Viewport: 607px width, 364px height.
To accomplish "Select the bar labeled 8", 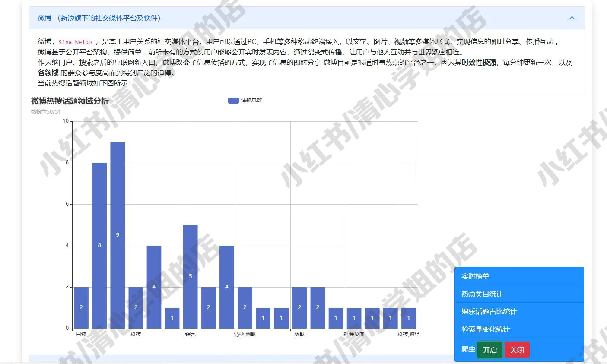I will [99, 246].
